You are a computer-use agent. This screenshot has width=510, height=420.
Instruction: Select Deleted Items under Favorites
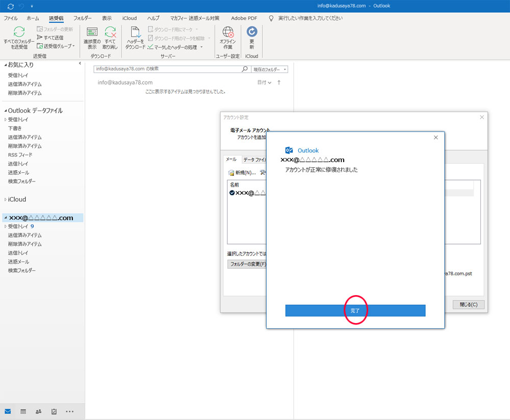pos(24,93)
